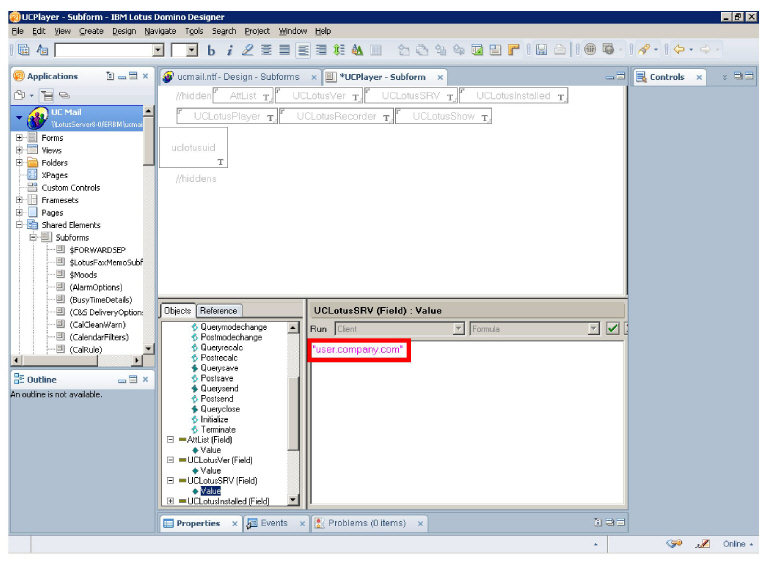
Task: Click the wand tool toolbar icon
Action: pos(644,49)
